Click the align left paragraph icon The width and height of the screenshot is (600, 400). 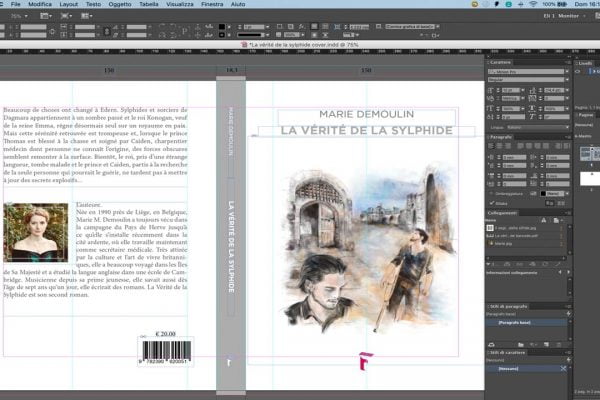point(491,146)
